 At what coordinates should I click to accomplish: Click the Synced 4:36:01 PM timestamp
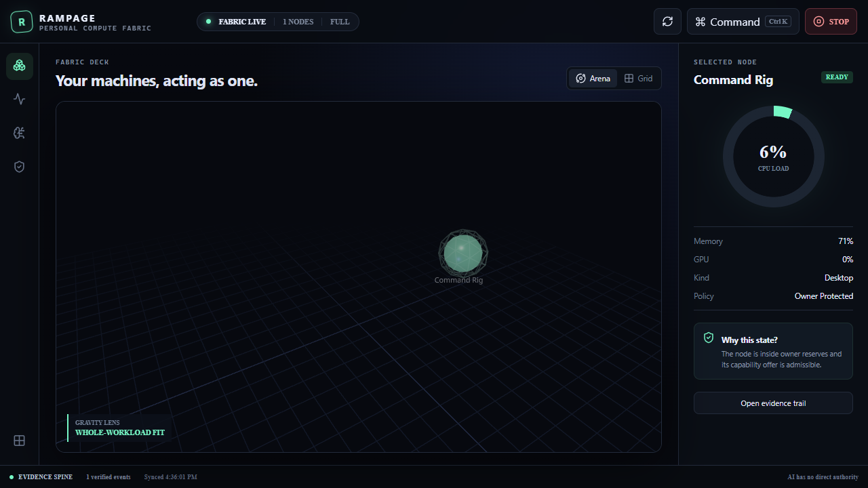pos(171,477)
